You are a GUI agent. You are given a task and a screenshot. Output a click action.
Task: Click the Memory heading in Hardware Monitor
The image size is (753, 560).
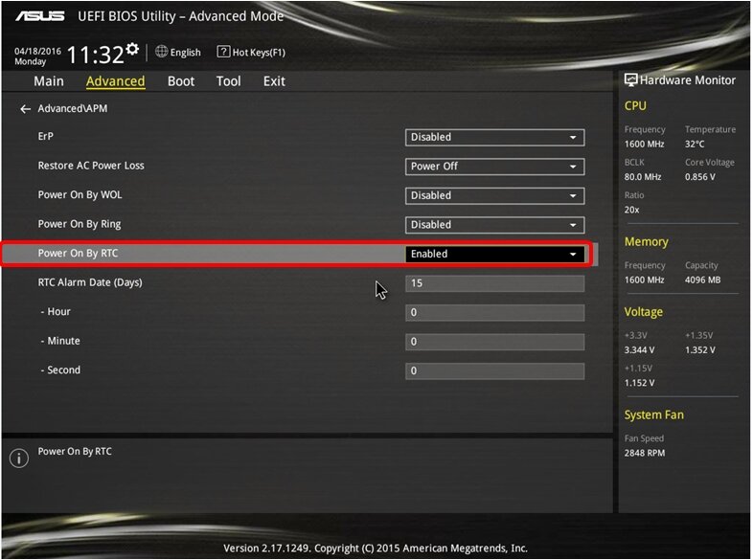tap(646, 242)
